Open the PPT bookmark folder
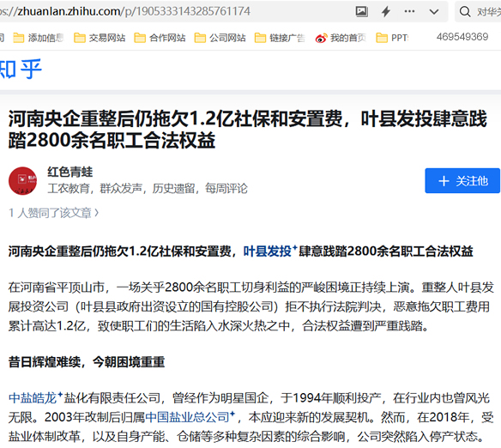This screenshot has height=448, width=501. pos(392,38)
